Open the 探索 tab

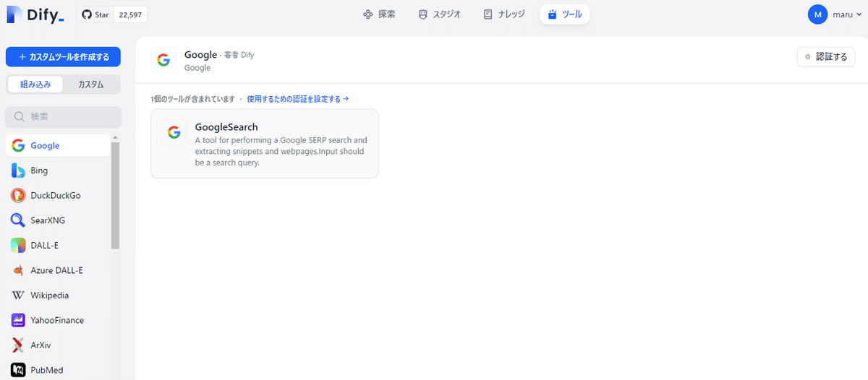[379, 14]
